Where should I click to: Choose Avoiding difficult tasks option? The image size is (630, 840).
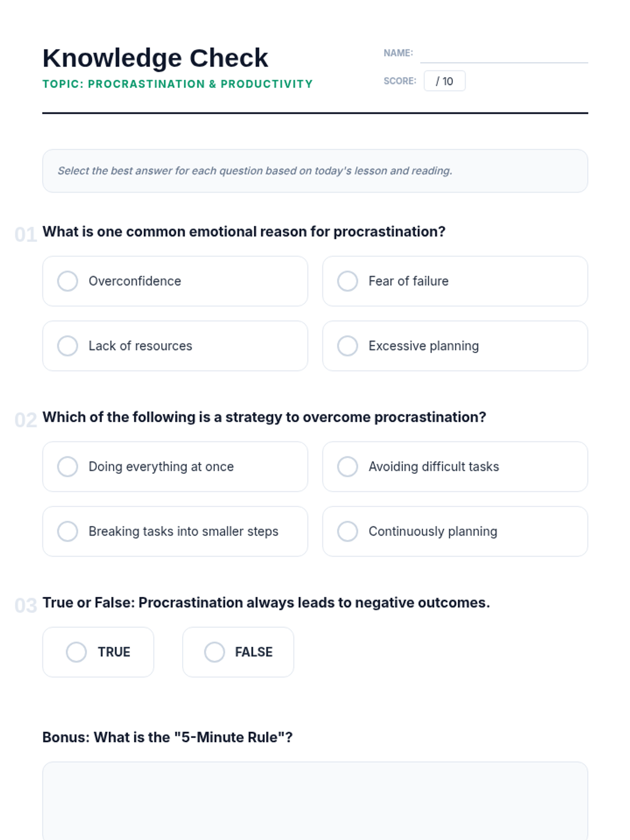348,467
